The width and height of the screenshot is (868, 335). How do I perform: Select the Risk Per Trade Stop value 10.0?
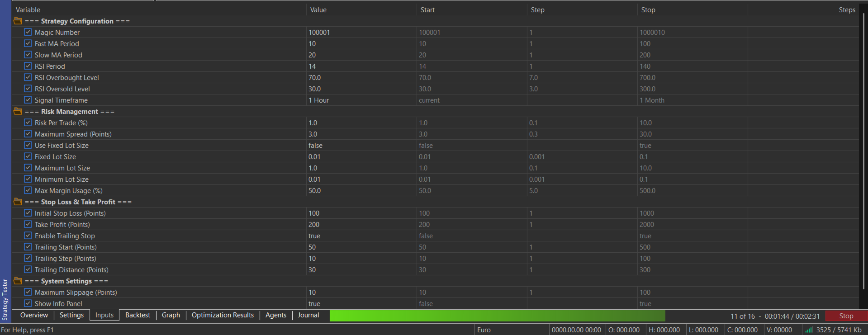click(693, 123)
